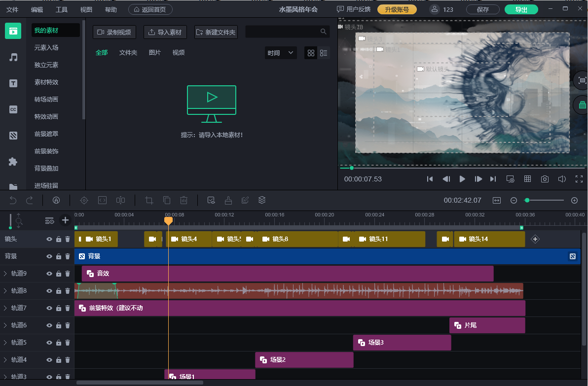Viewport: 588px width, 386px height.
Task: Add a new camera shot at track end
Action: point(535,239)
